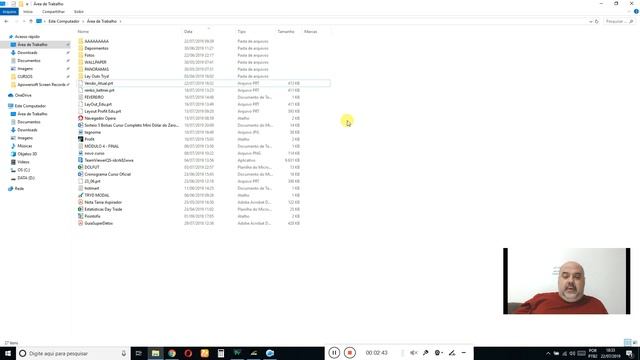The image size is (640, 360).
Task: Click the Este Computador breadcrumb
Action: 64,21
